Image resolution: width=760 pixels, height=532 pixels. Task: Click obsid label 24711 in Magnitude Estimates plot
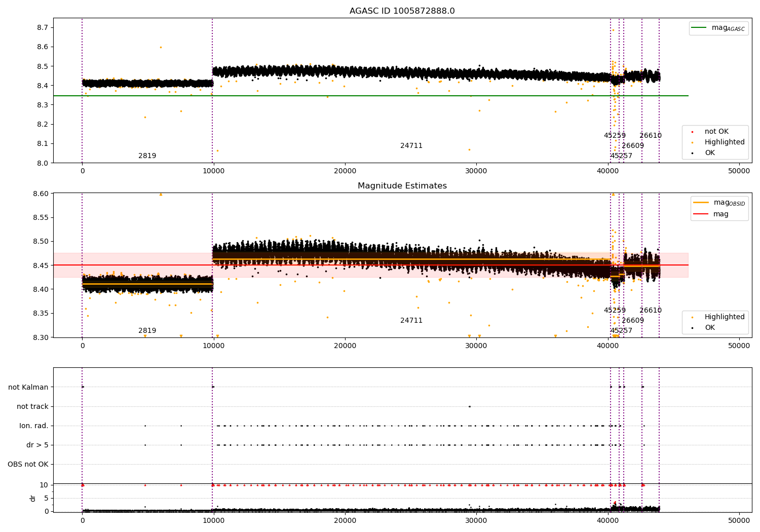(411, 321)
